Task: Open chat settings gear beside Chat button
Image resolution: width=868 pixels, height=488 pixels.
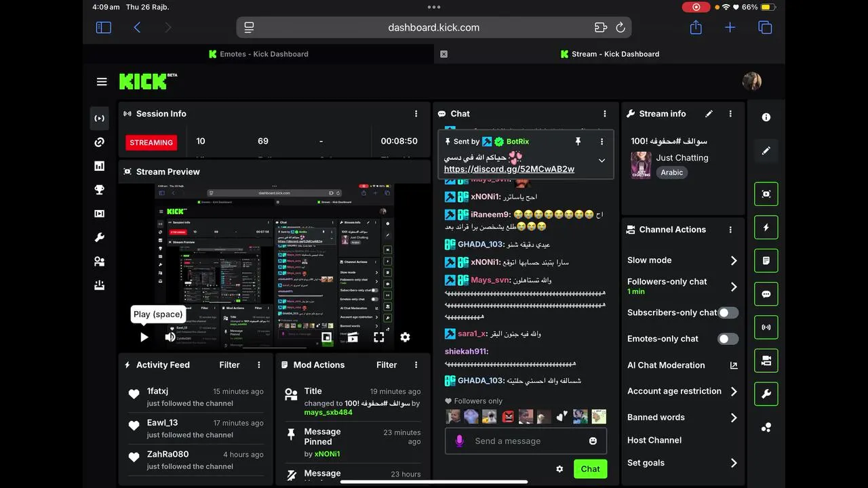Action: click(559, 469)
